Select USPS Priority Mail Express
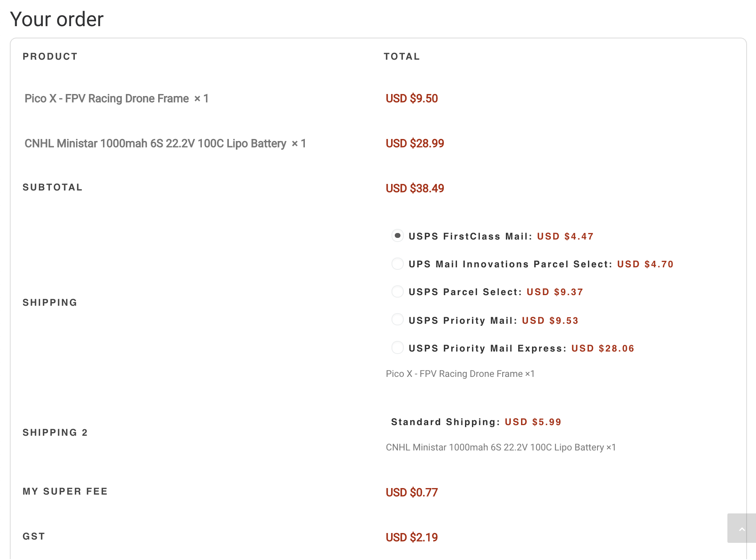Viewport: 756px width, 560px height. 397,348
